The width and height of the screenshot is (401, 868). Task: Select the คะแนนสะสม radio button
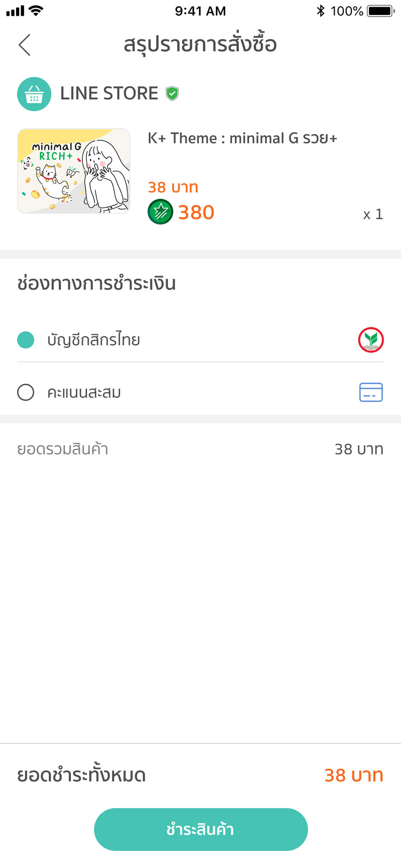point(26,392)
